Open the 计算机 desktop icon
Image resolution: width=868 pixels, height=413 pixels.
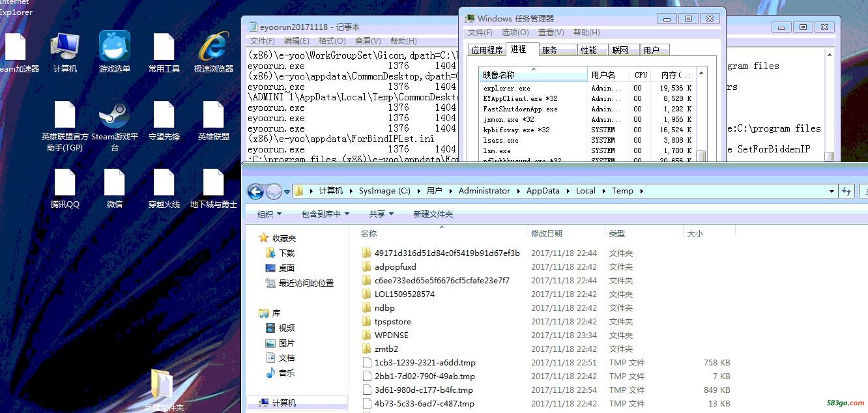(65, 53)
